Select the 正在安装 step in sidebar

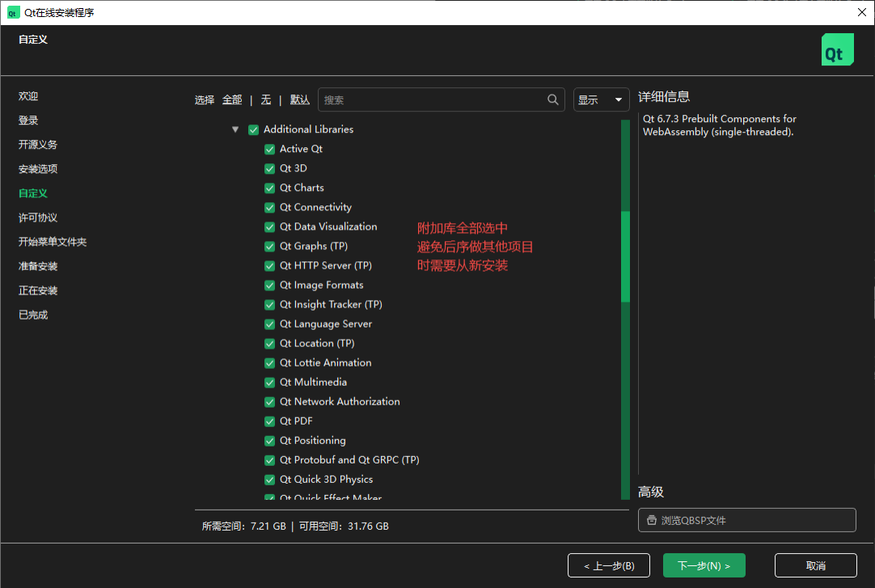(38, 290)
